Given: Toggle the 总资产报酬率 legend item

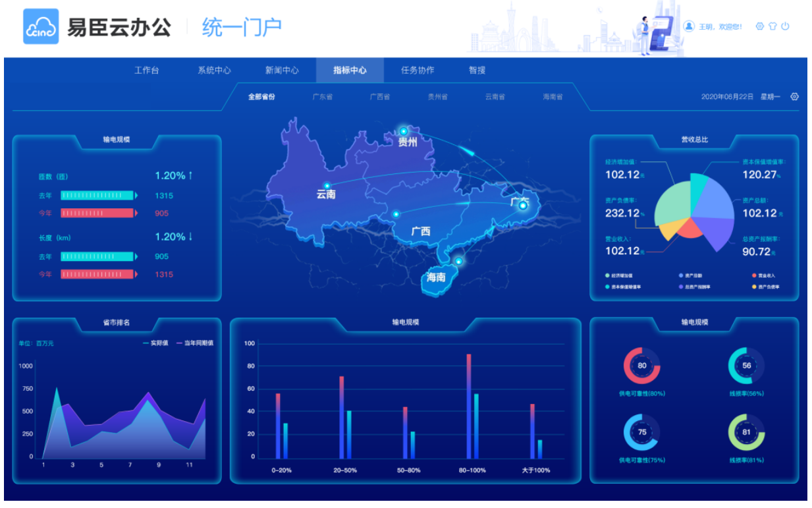Looking at the screenshot, I should click(694, 287).
